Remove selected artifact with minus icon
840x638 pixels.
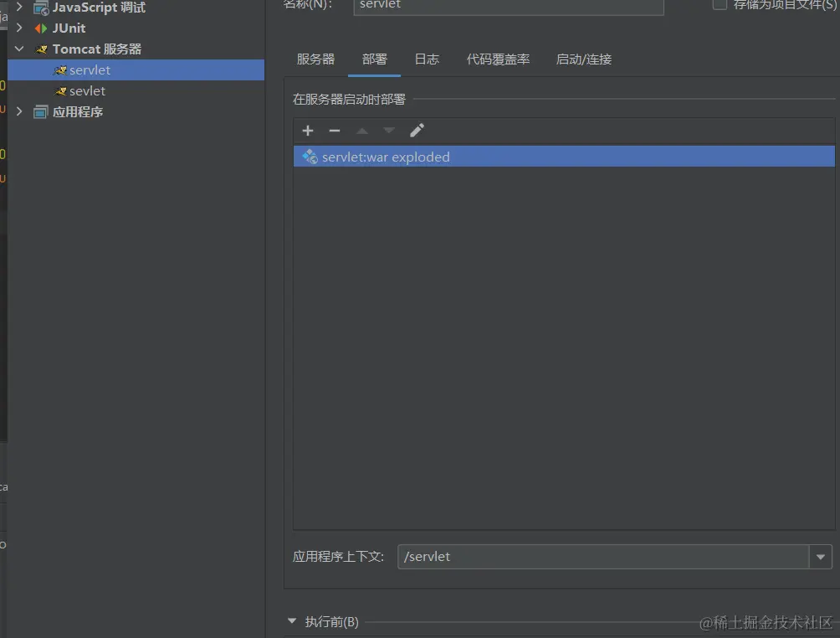click(x=335, y=131)
